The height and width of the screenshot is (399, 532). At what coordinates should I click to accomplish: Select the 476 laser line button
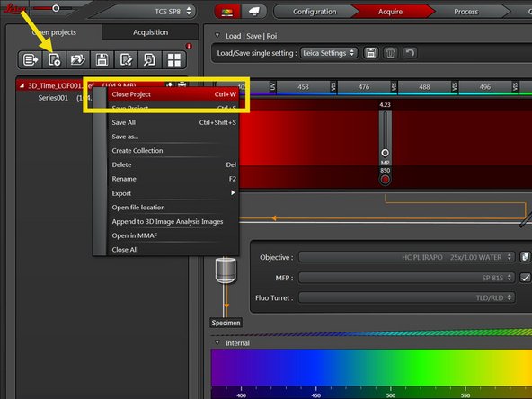coord(364,87)
